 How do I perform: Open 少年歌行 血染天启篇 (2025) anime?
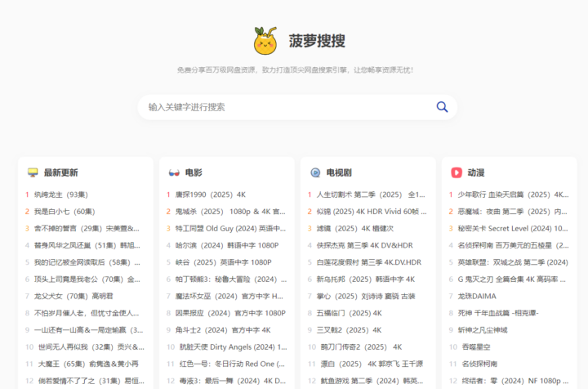pos(513,194)
